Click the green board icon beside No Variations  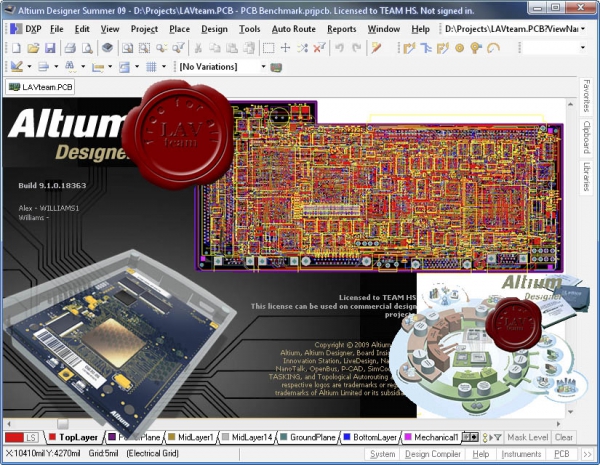[x=276, y=67]
